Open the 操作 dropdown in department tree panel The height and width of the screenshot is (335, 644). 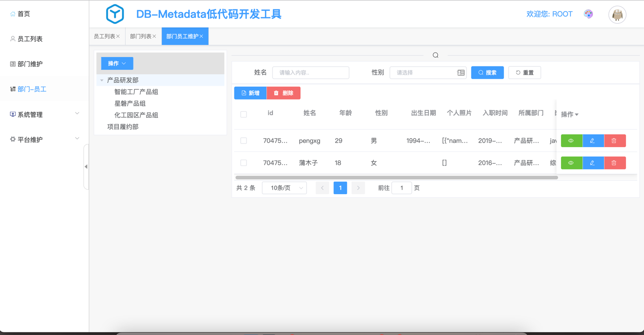(117, 64)
